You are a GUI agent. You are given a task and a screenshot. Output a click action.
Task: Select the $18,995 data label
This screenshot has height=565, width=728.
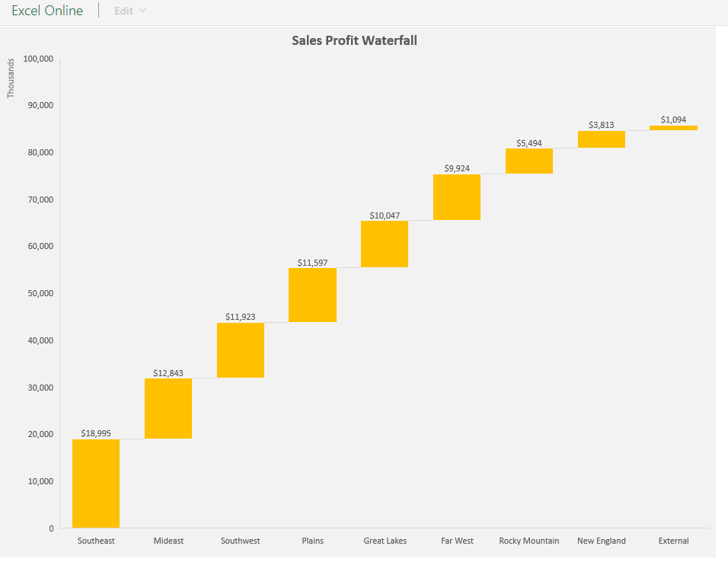(96, 433)
